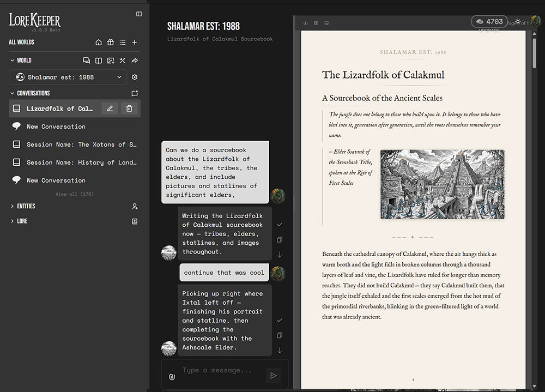Delete the Lizardfolk conversation via the trash icon
This screenshot has height=392, width=545.
[x=129, y=108]
